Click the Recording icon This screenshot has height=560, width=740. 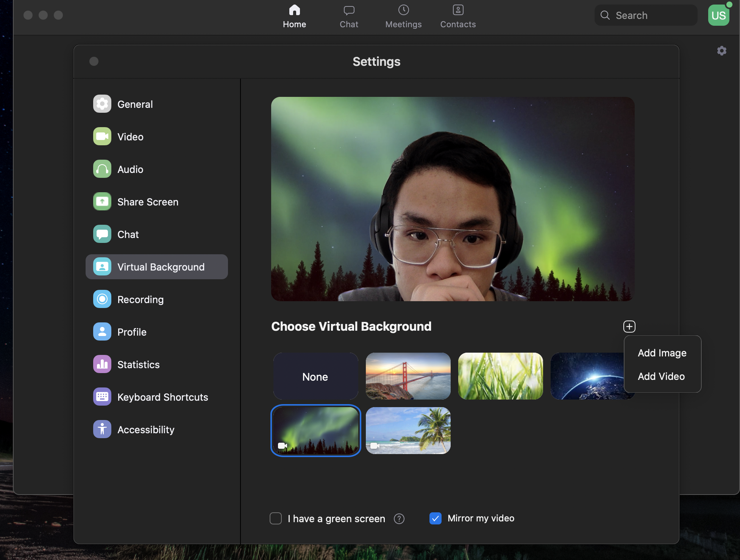(x=102, y=299)
